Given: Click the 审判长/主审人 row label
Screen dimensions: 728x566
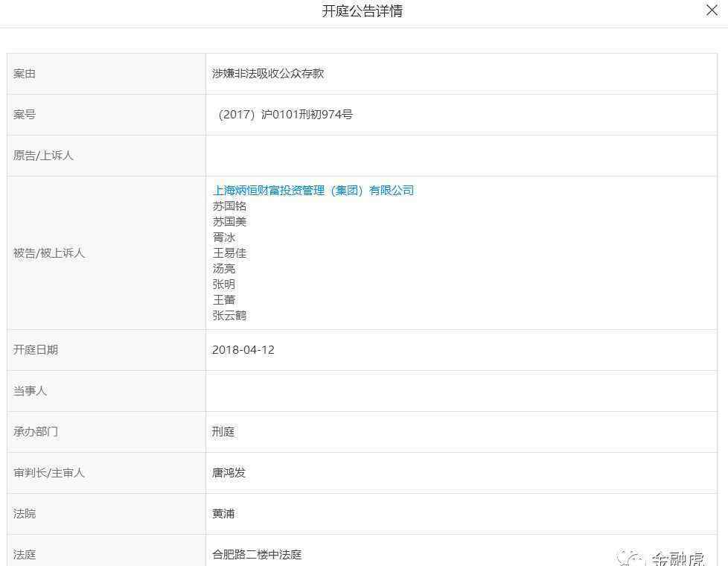Looking at the screenshot, I should tap(48, 473).
